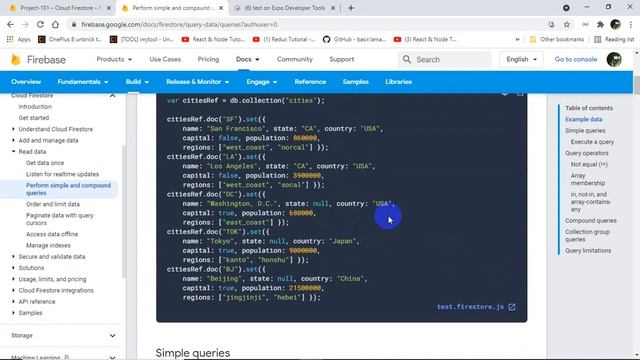This screenshot has width=640, height=360.
Task: Open the Samples nav tab
Action: [356, 82]
